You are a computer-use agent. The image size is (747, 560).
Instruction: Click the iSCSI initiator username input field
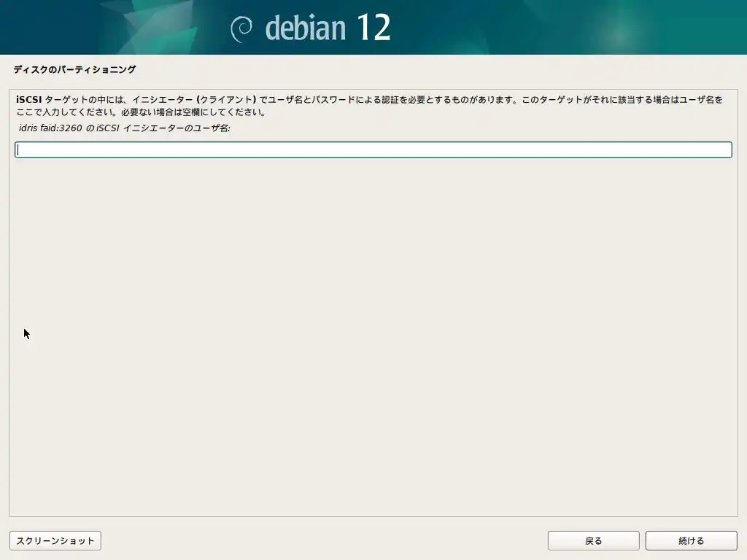tap(373, 150)
